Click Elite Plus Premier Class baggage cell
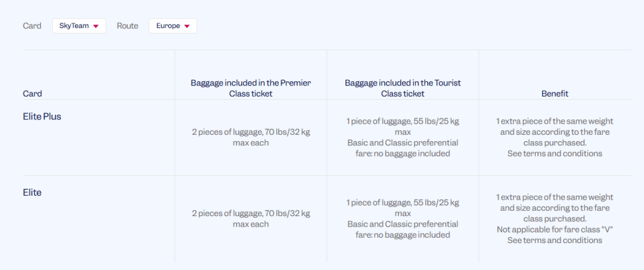 point(251,137)
